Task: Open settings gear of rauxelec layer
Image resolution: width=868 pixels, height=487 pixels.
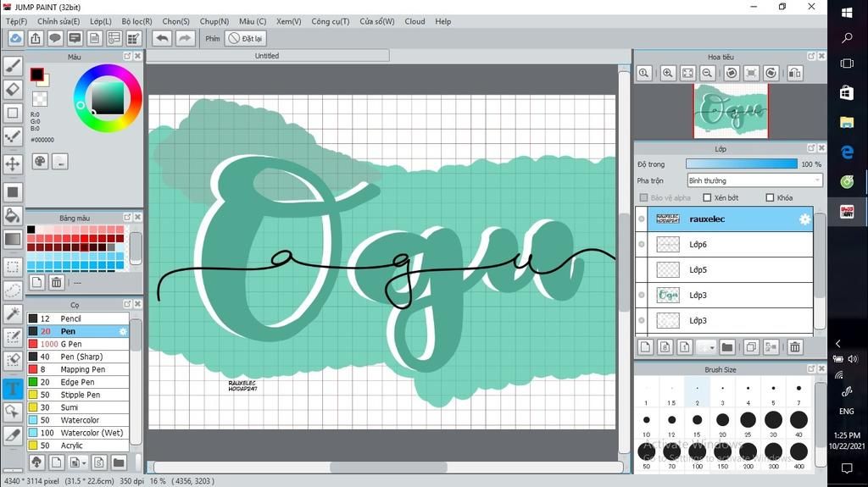Action: 804,219
